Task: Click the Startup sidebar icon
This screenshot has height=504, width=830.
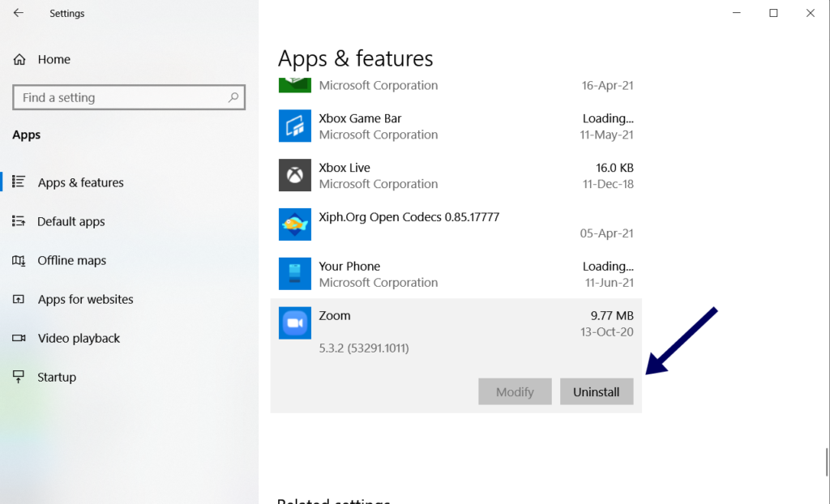Action: [x=17, y=376]
